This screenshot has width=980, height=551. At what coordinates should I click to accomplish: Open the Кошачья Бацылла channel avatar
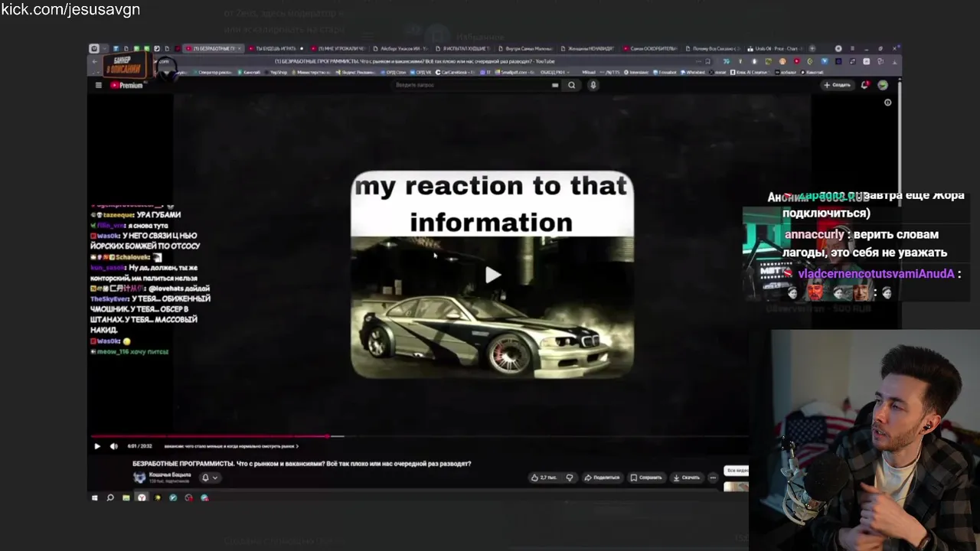[139, 478]
